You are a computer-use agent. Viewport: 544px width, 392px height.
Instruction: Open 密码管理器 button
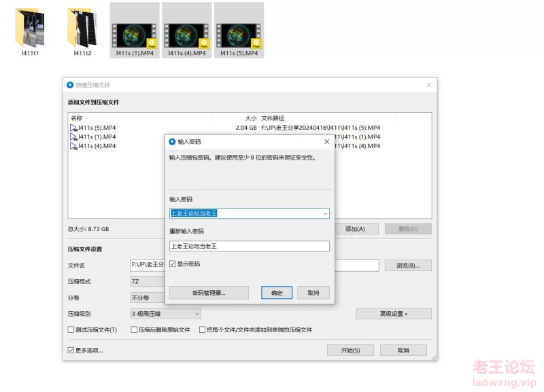pyautogui.click(x=209, y=293)
